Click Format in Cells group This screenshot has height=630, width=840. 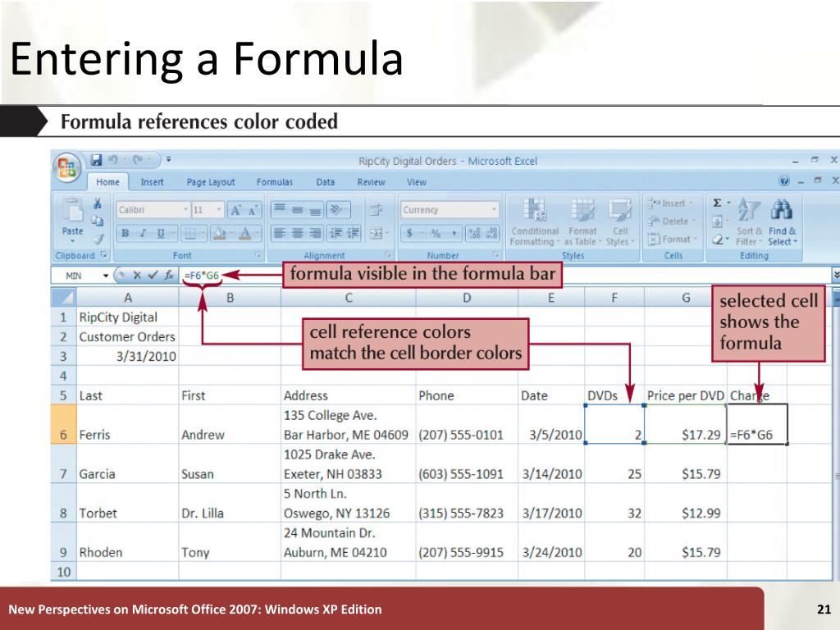point(673,239)
